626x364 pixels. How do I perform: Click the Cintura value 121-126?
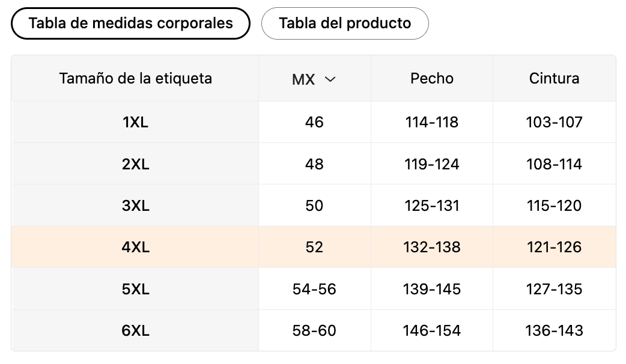click(554, 247)
